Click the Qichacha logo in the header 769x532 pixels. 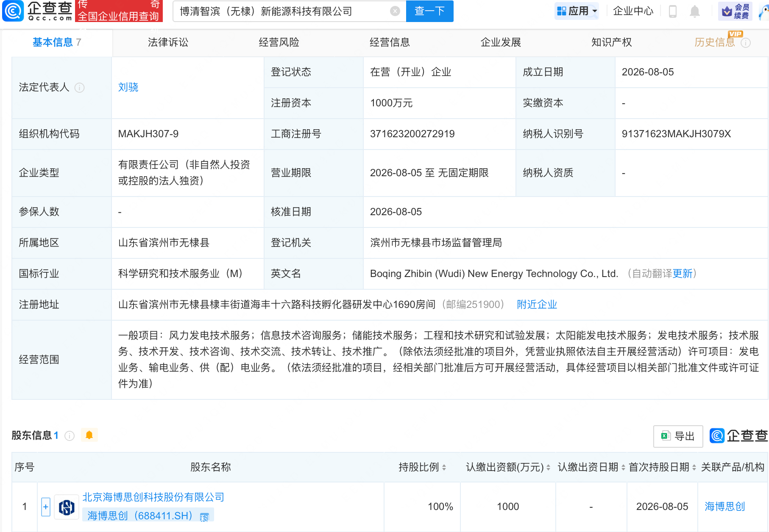pos(37,11)
